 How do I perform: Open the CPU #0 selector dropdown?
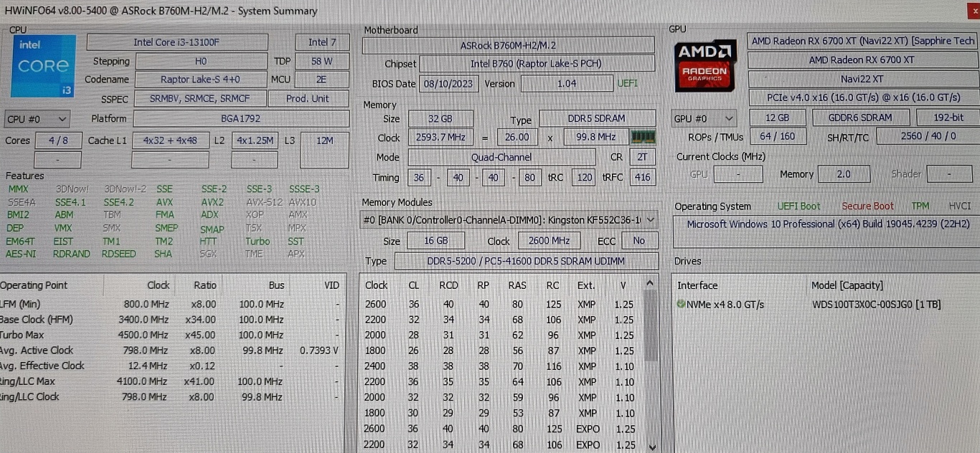[37, 119]
